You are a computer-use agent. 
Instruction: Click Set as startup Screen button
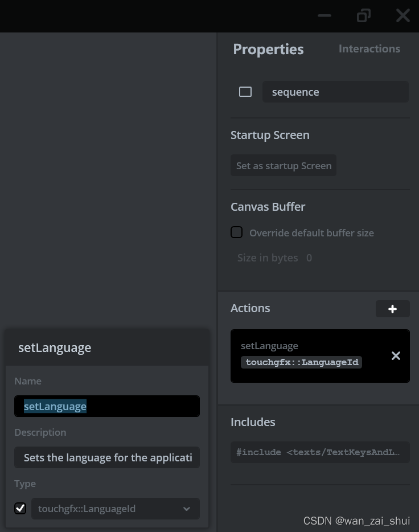pos(284,166)
